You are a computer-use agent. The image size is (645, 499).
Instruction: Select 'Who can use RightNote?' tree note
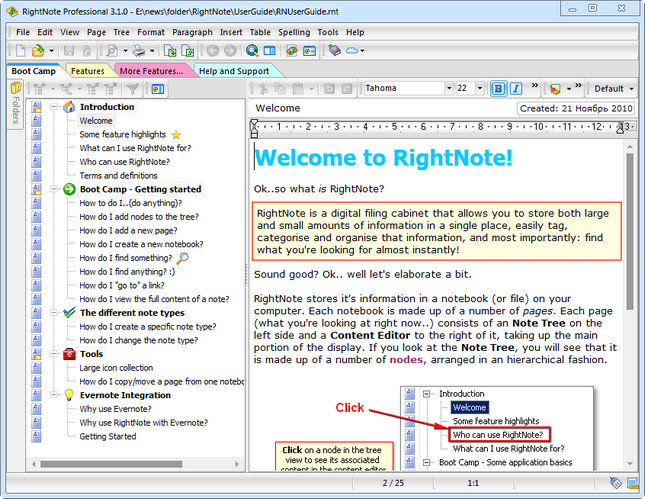tap(123, 162)
